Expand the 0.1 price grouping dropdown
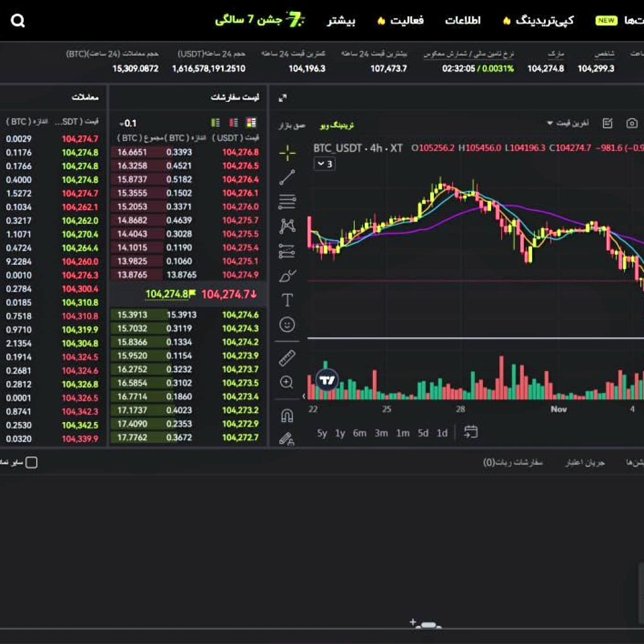 click(x=127, y=123)
